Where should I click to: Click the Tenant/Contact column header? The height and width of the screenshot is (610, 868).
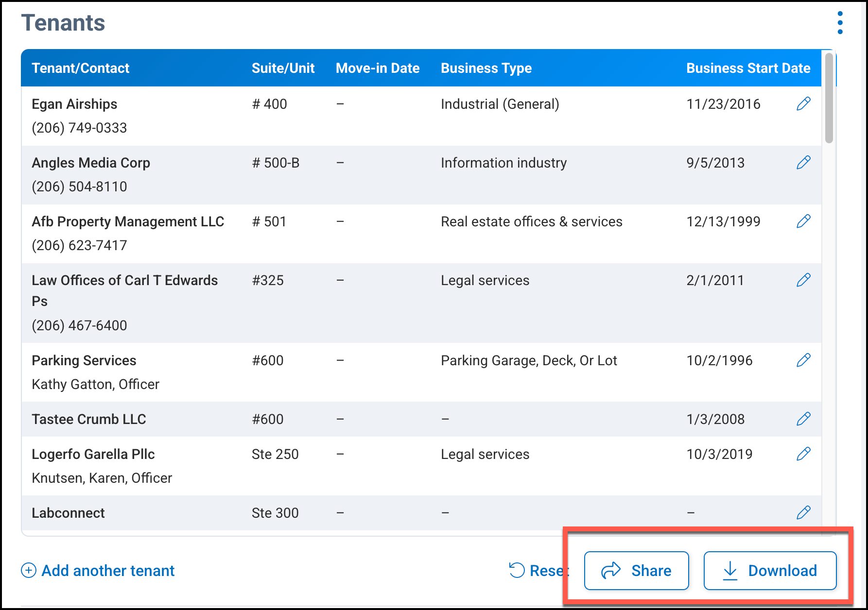(81, 68)
